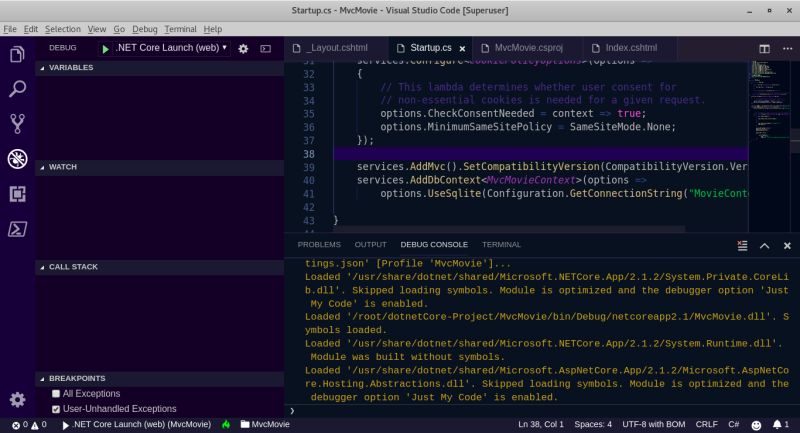The image size is (800, 433).
Task: Change encoding via UTF-8 with BOM
Action: tap(654, 424)
